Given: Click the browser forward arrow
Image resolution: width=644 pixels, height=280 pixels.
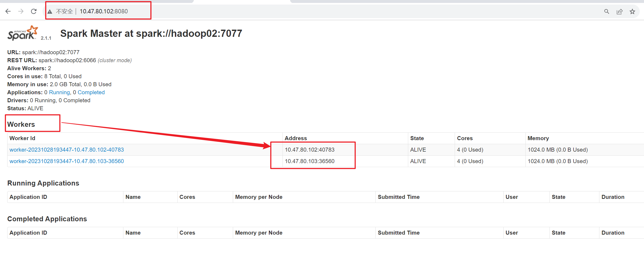Looking at the screenshot, I should click(x=21, y=11).
